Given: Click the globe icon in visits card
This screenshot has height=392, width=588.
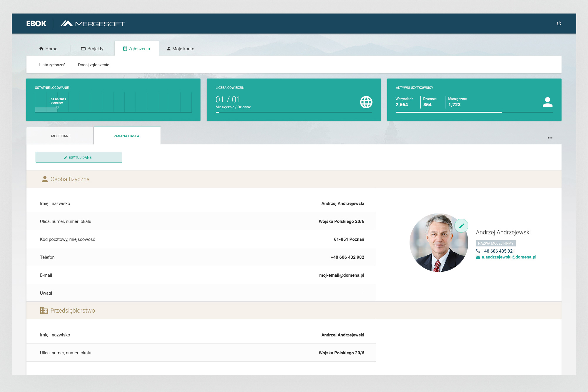Looking at the screenshot, I should tap(366, 102).
